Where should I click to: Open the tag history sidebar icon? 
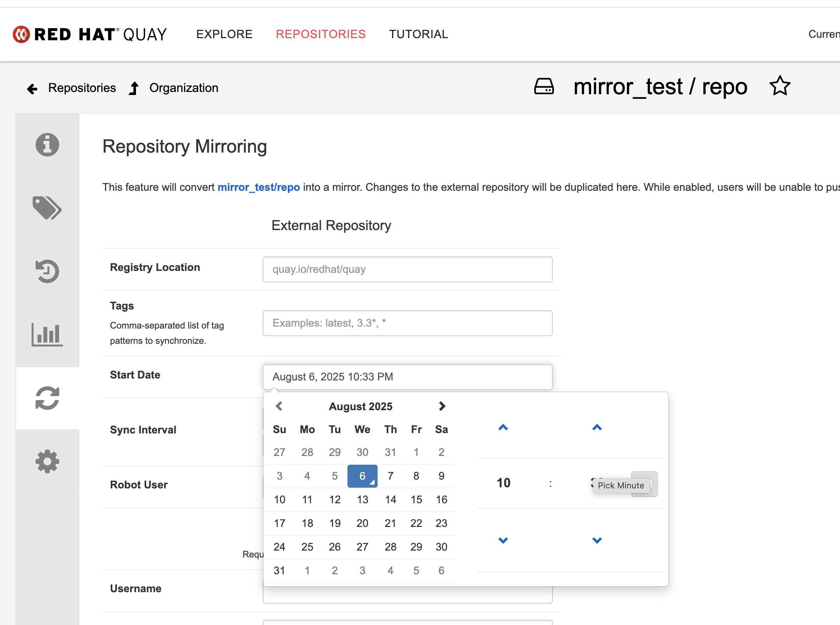47,271
